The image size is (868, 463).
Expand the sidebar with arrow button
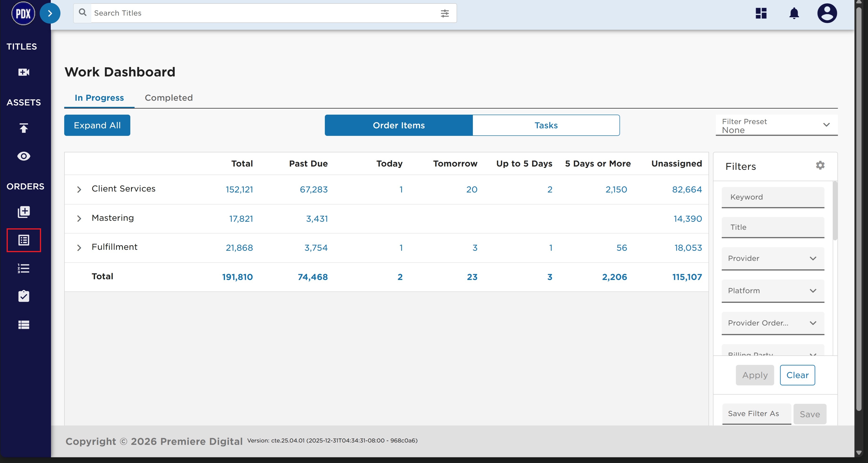[x=50, y=13]
